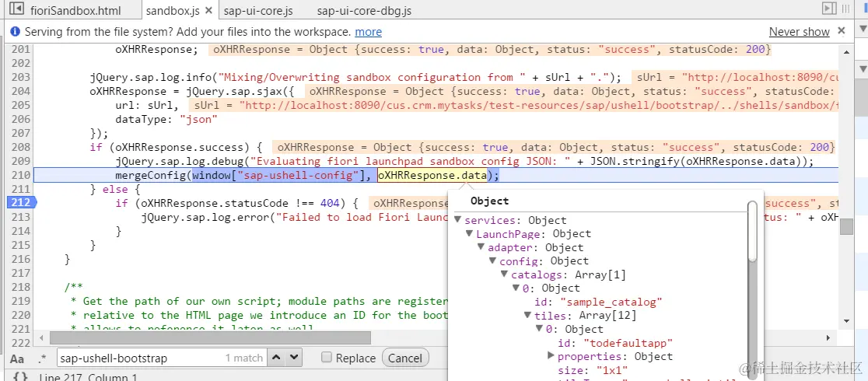Pretty print the source with {} icon
This screenshot has height=381, width=868.
click(20, 376)
